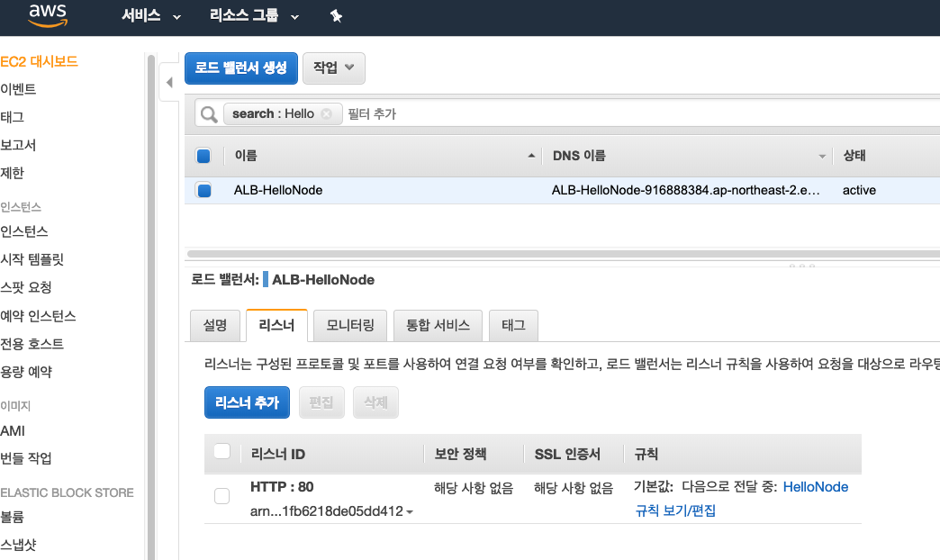Check the HTTP : 80 listener row checkbox
Screen dimensions: 940x560
pyautogui.click(x=221, y=494)
